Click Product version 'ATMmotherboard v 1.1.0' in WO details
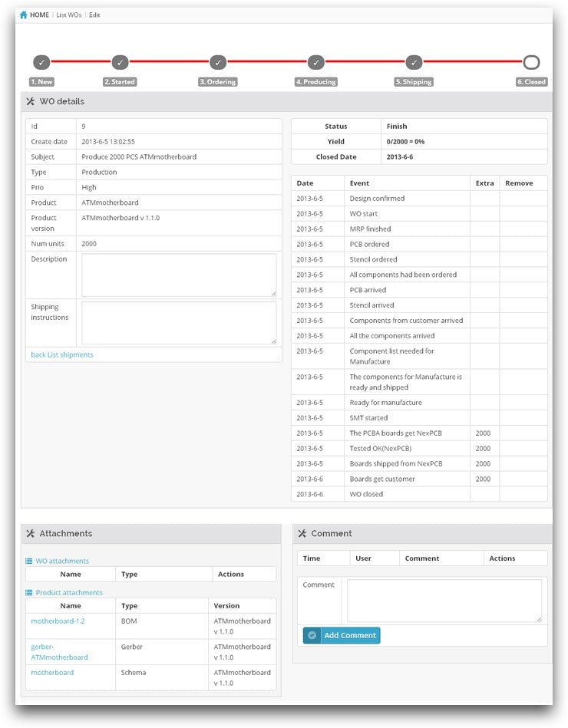 point(121,218)
